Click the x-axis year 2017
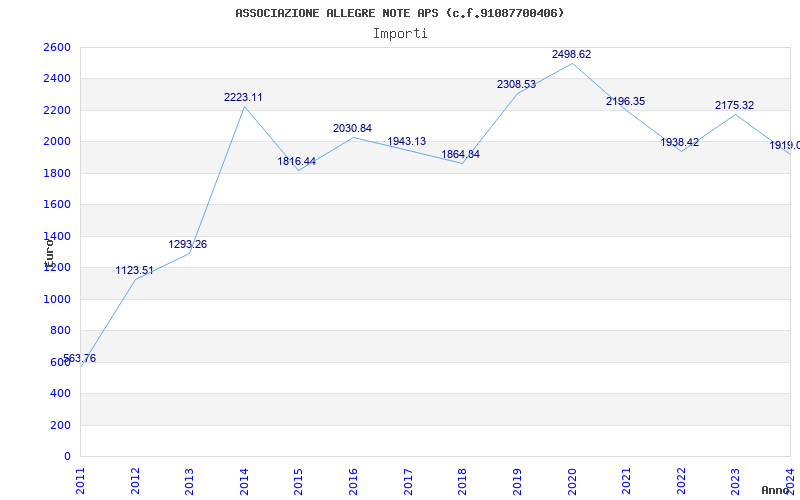Screen dimensions: 800x500 408,481
